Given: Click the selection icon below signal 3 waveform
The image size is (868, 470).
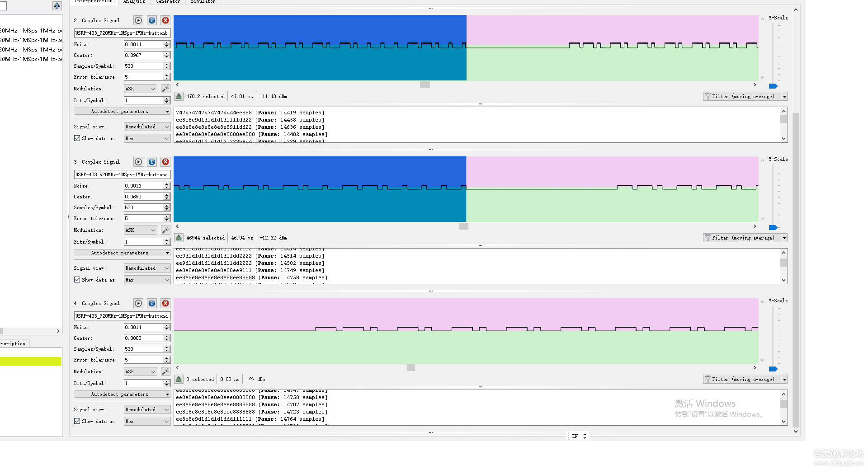Looking at the screenshot, I should (x=179, y=238).
